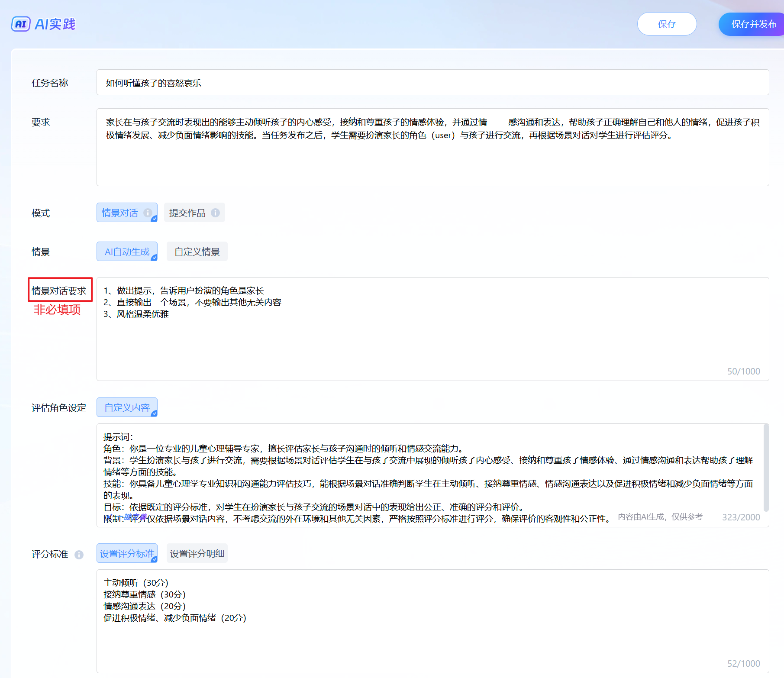
Task: Click info icon beside 情景对话 mode
Action: (x=148, y=213)
